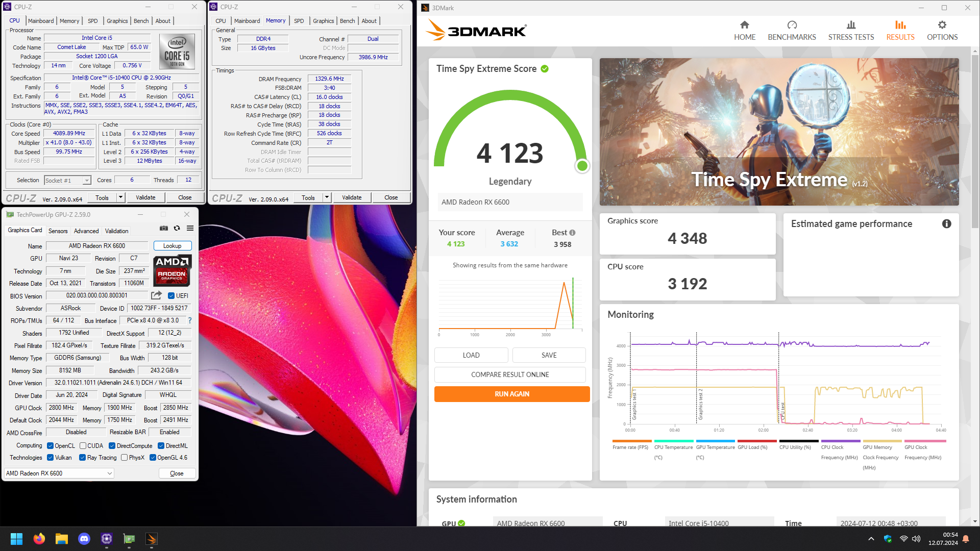Open Firefox from the taskbar
This screenshot has height=551, width=980.
click(39, 539)
